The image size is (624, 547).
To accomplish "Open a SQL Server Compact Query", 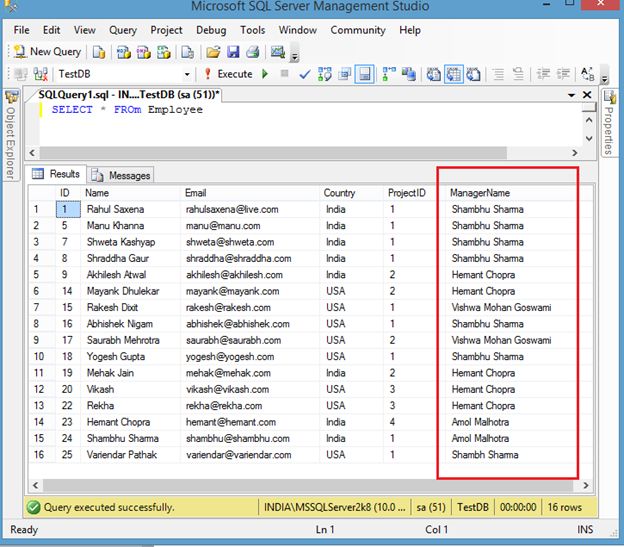I will coord(187,52).
